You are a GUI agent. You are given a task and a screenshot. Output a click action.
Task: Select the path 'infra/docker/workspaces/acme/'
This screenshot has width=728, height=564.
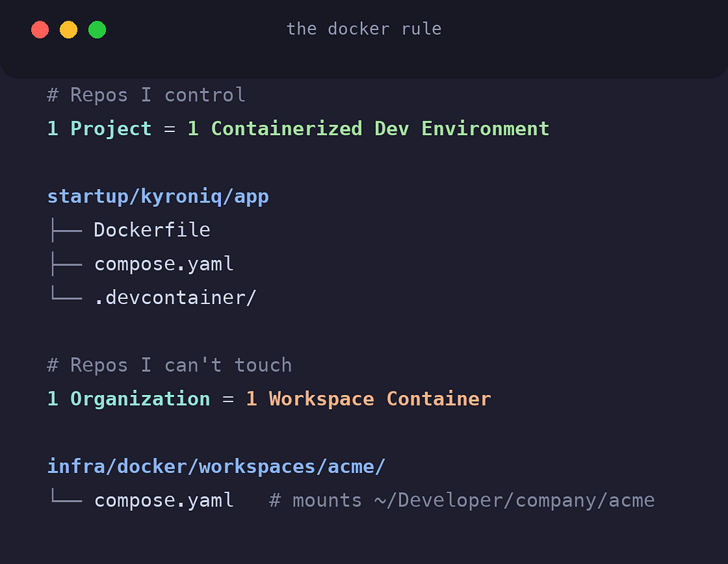pyautogui.click(x=216, y=467)
